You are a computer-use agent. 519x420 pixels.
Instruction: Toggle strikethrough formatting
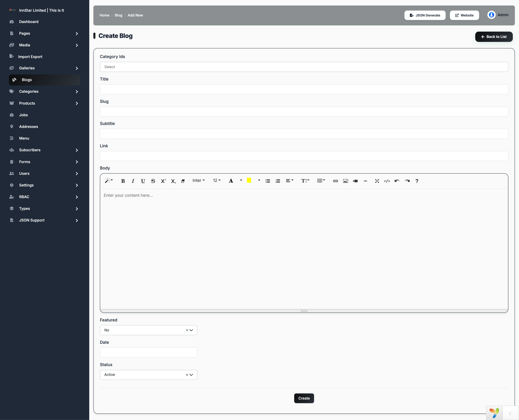click(153, 181)
